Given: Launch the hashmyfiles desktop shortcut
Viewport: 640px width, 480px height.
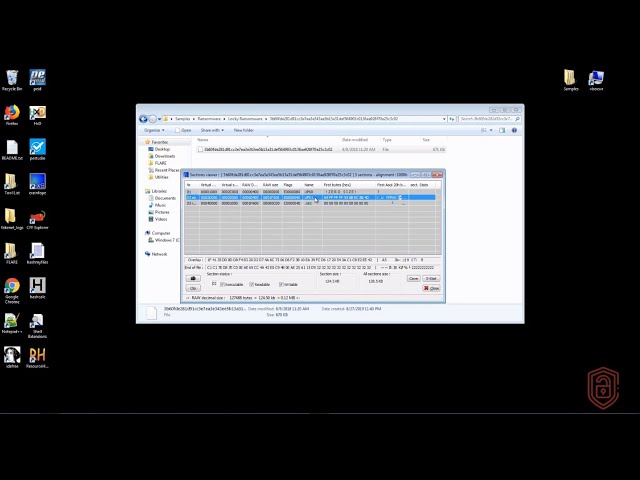Looking at the screenshot, I should coord(37,253).
